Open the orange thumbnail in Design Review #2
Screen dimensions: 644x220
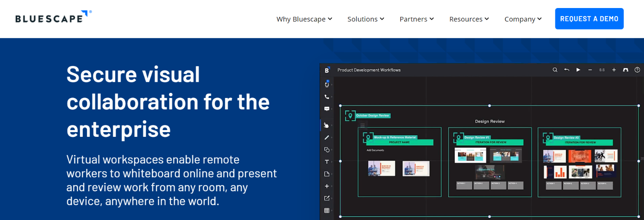[580, 156]
